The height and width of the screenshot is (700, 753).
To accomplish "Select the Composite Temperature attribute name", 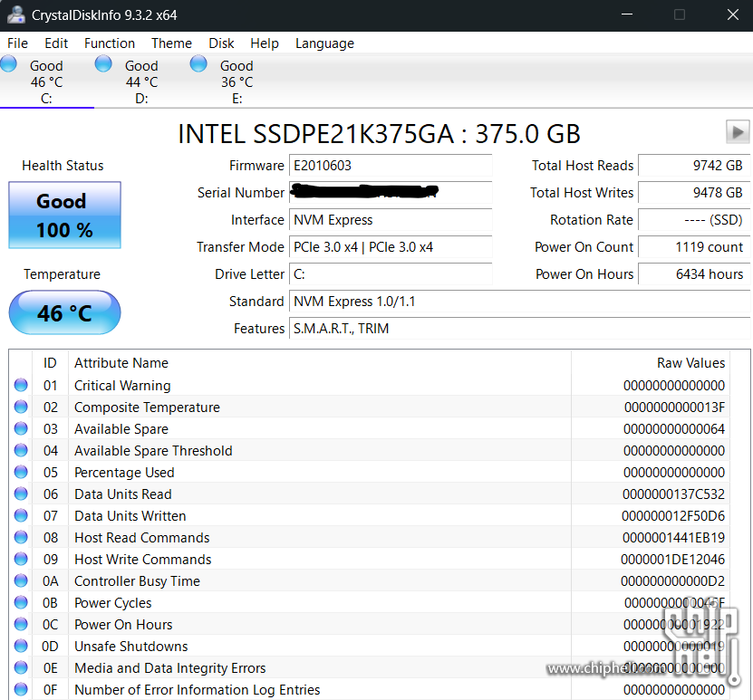I will pyautogui.click(x=147, y=408).
